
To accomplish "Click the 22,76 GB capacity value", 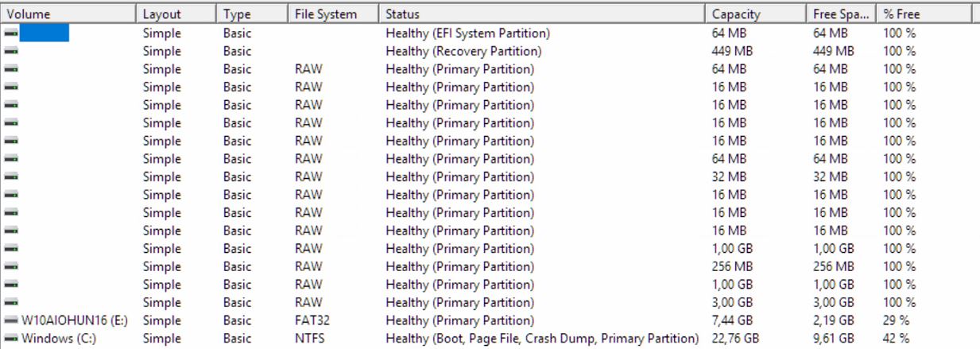I will click(x=735, y=339).
